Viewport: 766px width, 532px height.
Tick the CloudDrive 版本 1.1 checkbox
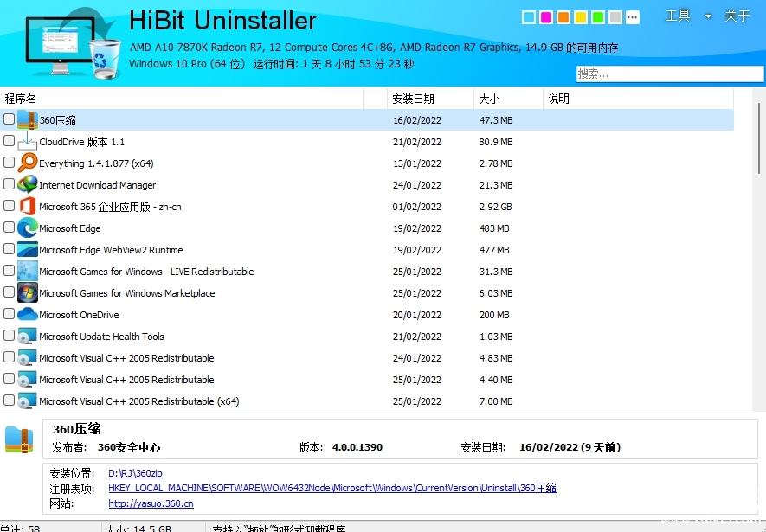point(9,140)
